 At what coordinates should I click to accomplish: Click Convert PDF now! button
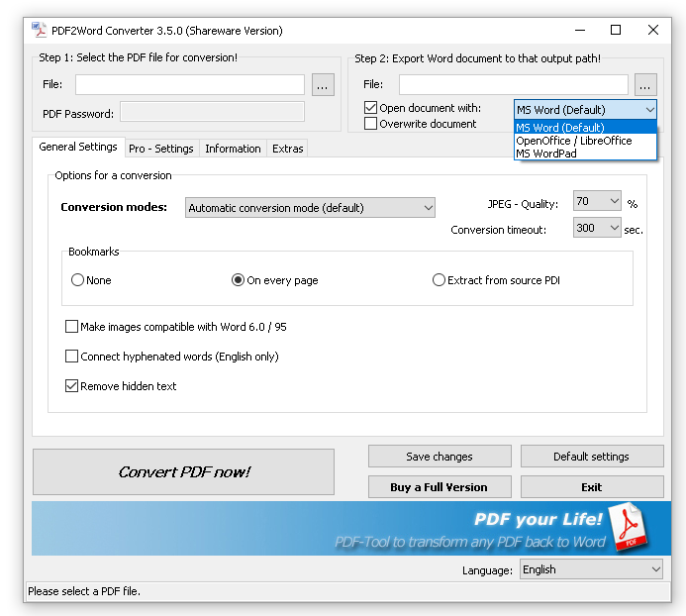[x=183, y=472]
